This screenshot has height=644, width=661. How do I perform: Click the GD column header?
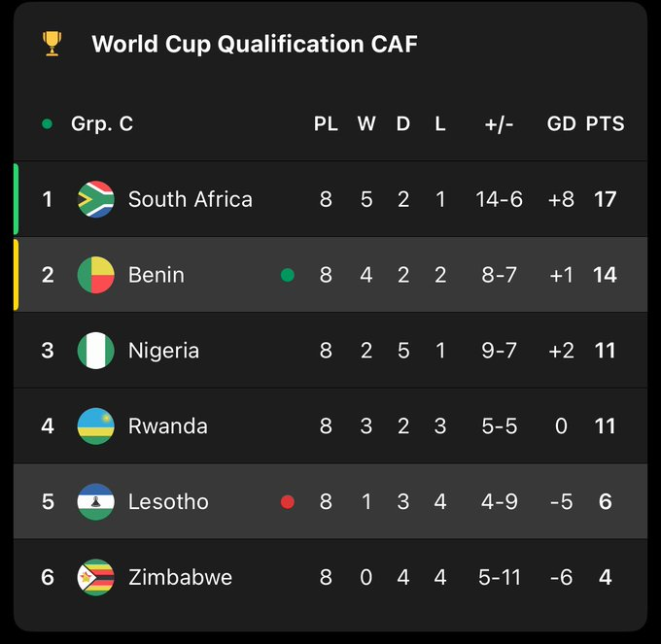click(x=561, y=124)
